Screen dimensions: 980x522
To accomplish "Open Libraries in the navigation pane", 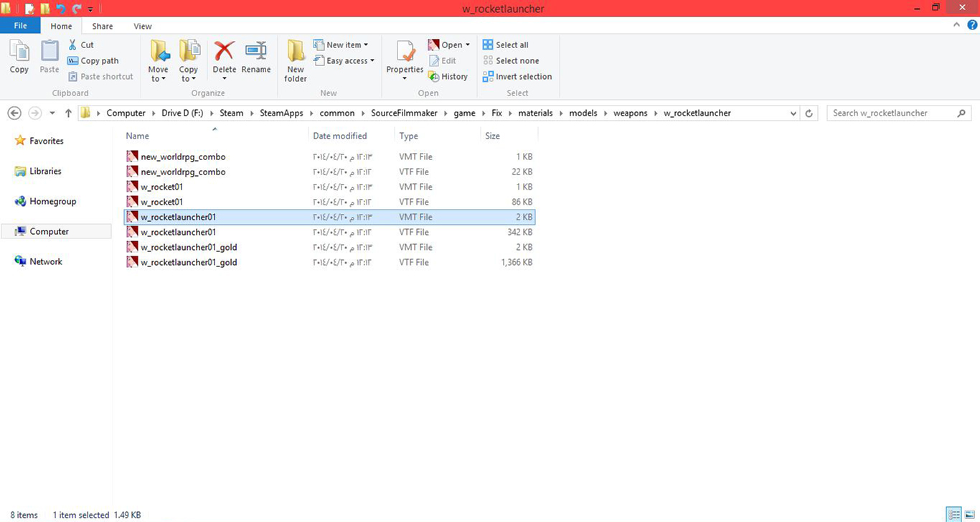I will coord(38,172).
